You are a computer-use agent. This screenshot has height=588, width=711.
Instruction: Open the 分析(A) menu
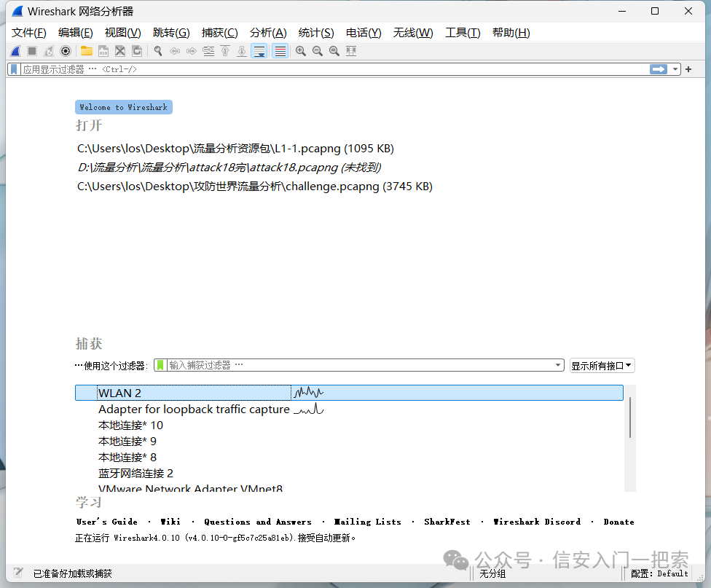268,33
